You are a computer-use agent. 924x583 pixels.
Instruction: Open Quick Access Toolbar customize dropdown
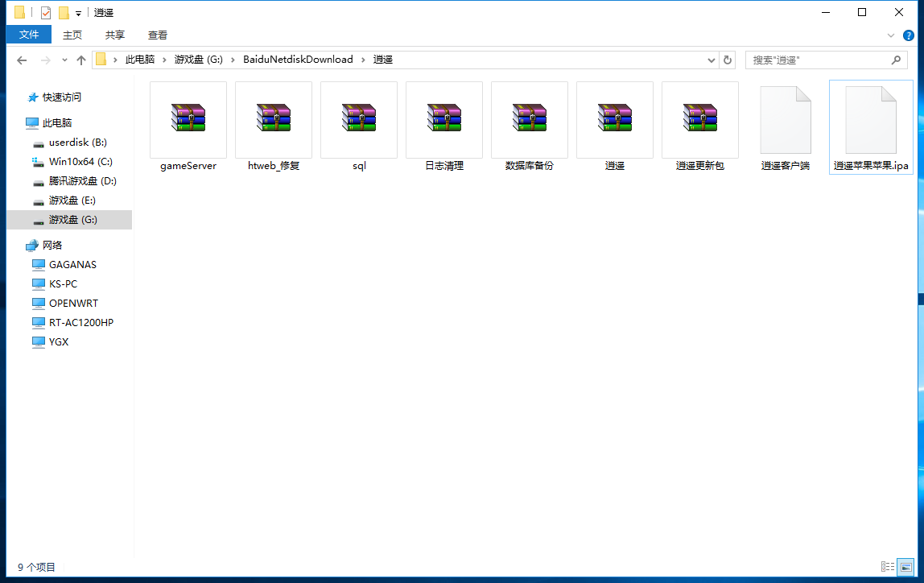click(x=78, y=13)
